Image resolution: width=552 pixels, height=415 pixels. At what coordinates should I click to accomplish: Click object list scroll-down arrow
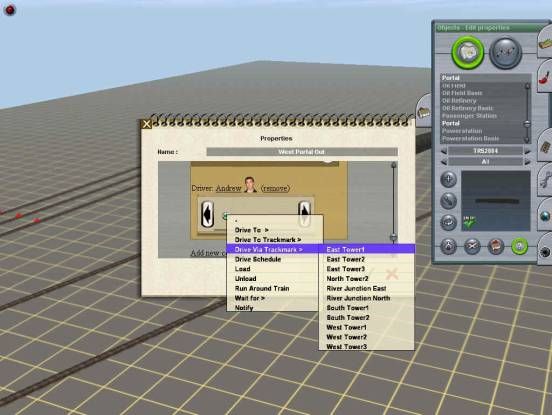[x=527, y=140]
